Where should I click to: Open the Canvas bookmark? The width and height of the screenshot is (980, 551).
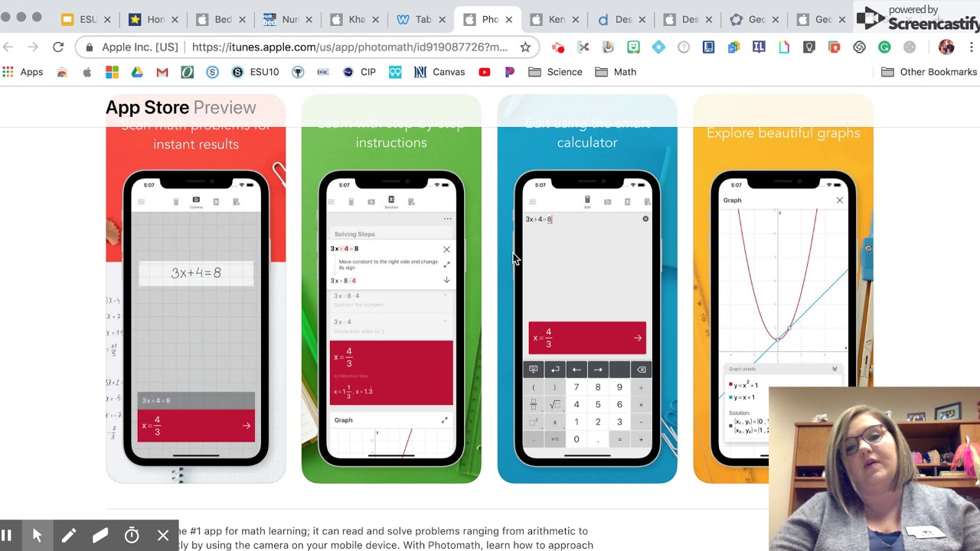tap(439, 72)
